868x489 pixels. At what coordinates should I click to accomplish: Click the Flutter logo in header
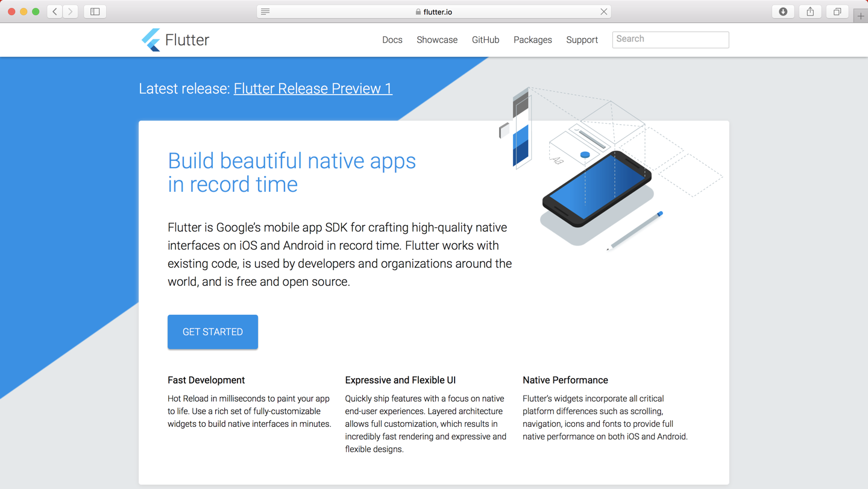(175, 40)
